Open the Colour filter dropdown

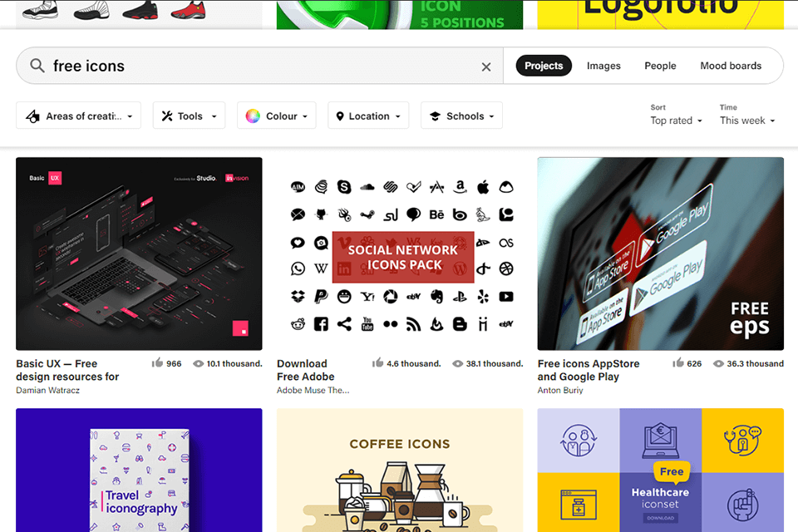[x=276, y=116]
